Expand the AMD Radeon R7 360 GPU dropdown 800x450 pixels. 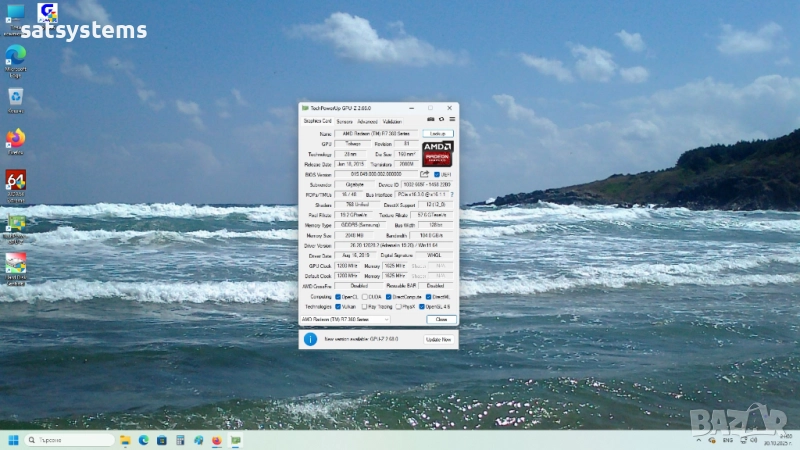(386, 319)
